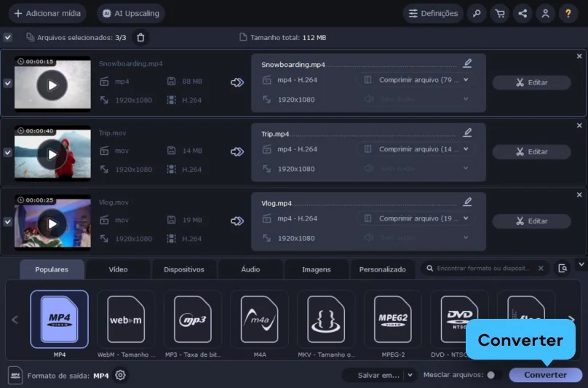
Task: Select the MP3 format icon
Action: 192,319
